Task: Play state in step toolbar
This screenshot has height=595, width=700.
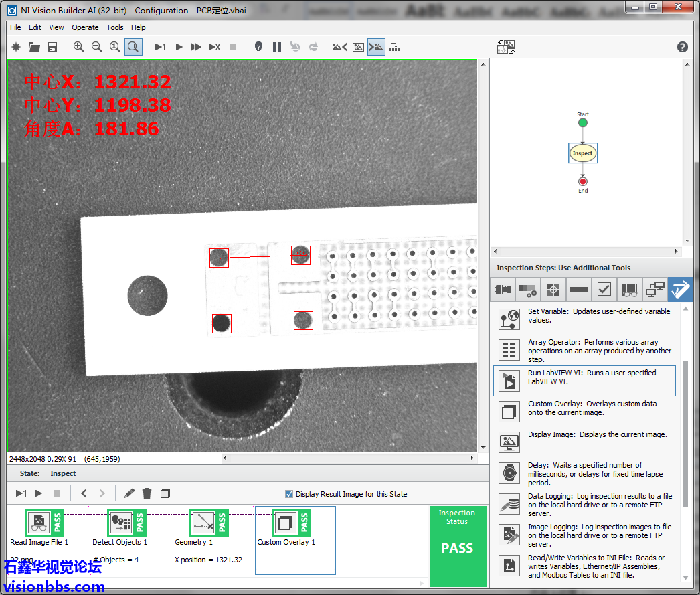Action: 39,493
